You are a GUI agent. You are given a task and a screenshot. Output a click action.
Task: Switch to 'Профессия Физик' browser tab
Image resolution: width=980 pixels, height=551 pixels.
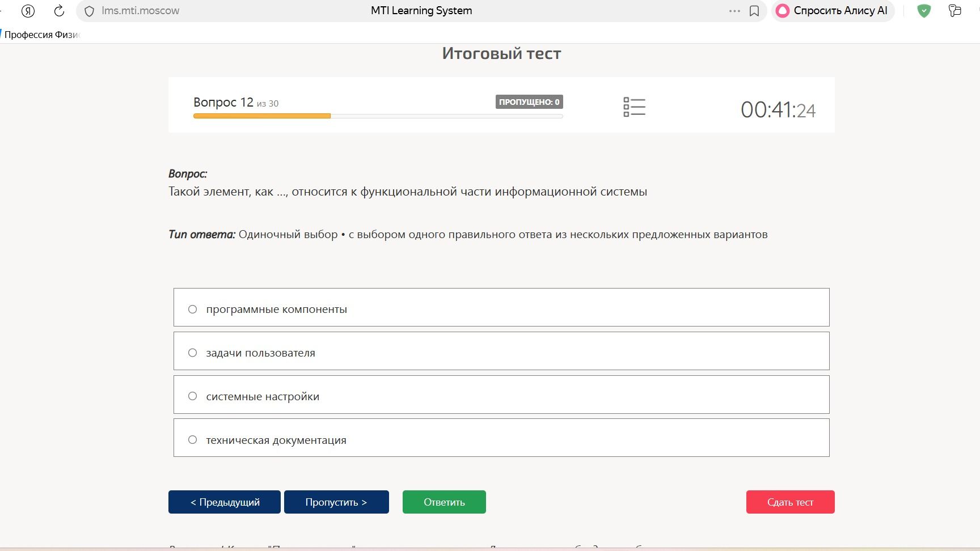pyautogui.click(x=41, y=35)
